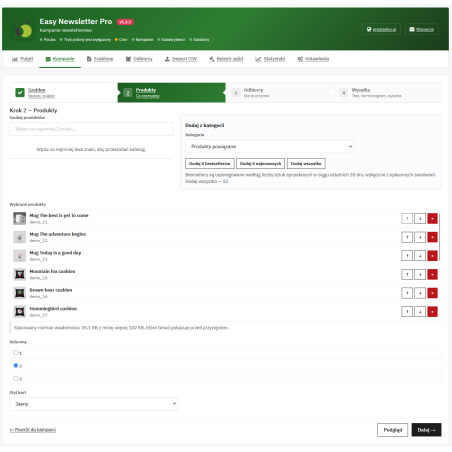The height and width of the screenshot is (452, 452).
Task: Remove 'Mountain fox cushion' product
Action: (x=432, y=275)
